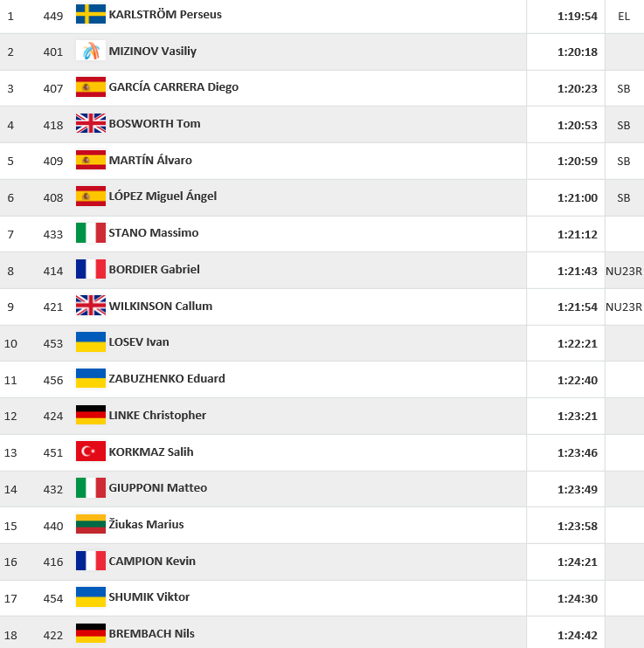The height and width of the screenshot is (648, 644).
Task: Click the Italian flag next to STANO Massimo
Action: 91,232
